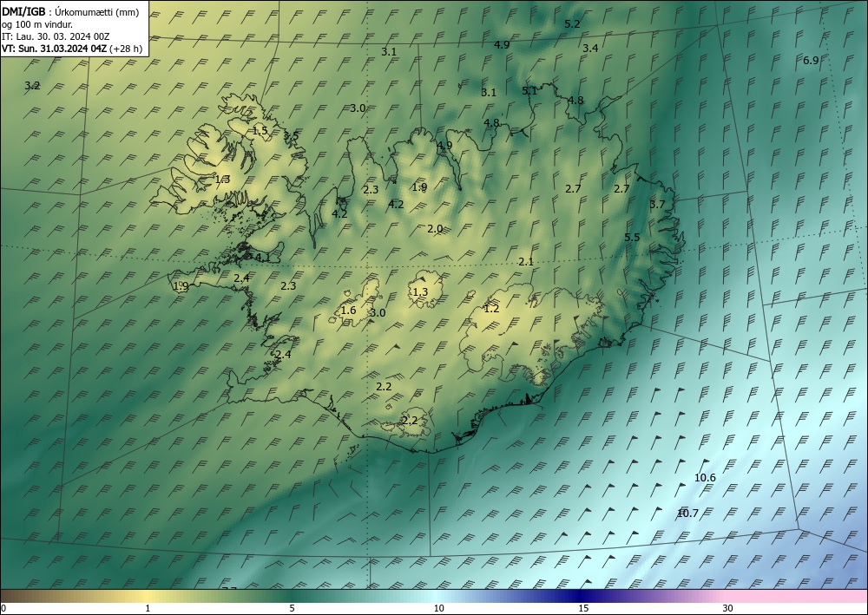Screen dimensions: 868x615
Task: Pick the pink end of the color scale
Action: click(x=797, y=596)
